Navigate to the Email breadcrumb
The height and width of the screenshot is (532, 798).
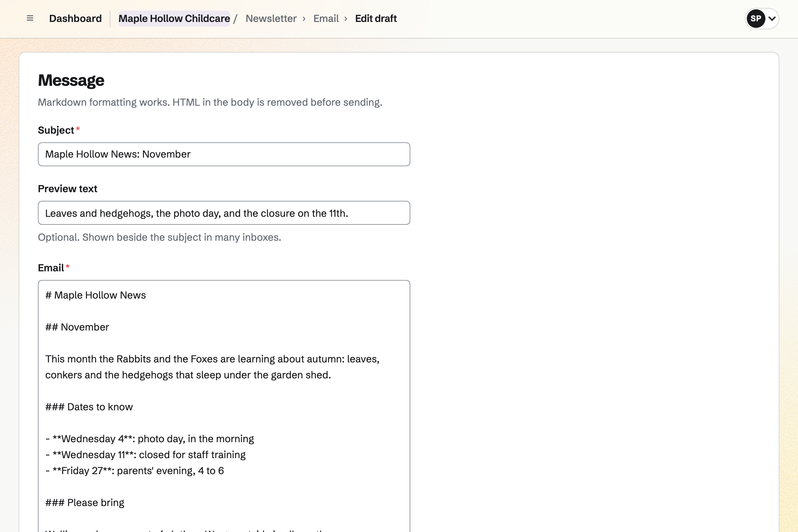[x=326, y=18]
